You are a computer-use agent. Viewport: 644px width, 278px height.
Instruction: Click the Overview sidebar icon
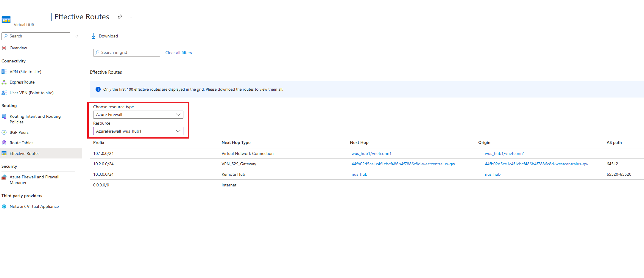(4, 48)
